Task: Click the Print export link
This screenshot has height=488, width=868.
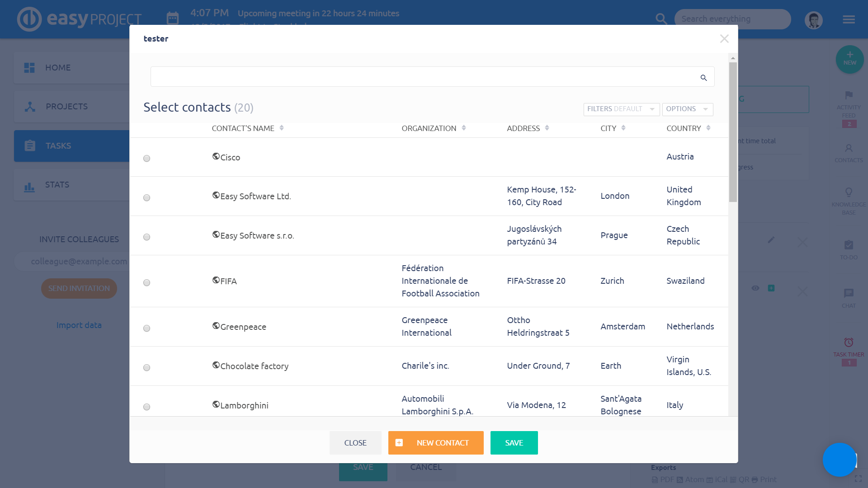Action: [x=764, y=480]
